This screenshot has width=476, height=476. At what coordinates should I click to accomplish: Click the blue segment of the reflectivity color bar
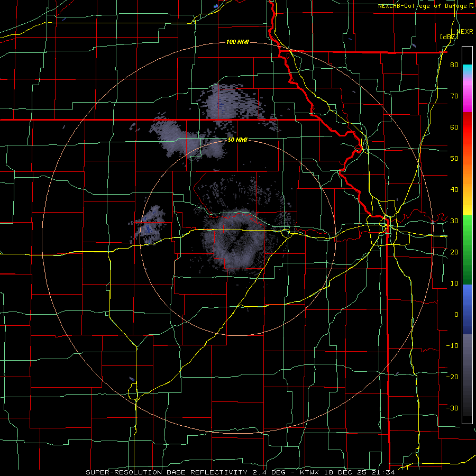pyautogui.click(x=467, y=309)
